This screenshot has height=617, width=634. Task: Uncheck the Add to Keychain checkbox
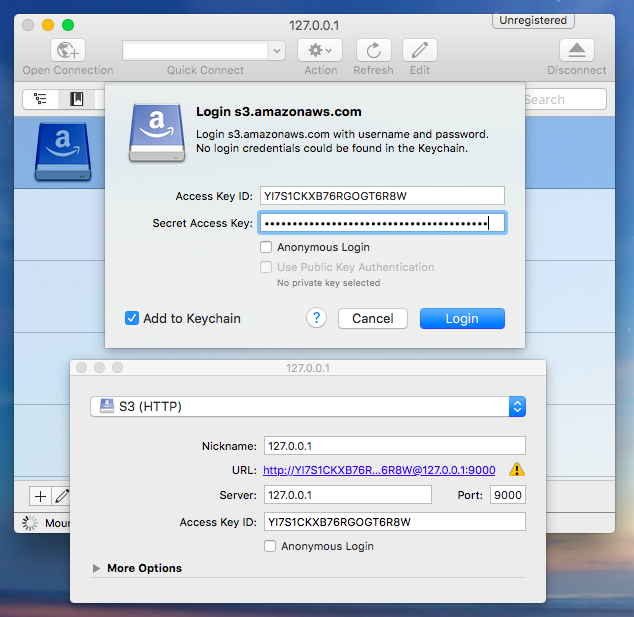pos(132,318)
